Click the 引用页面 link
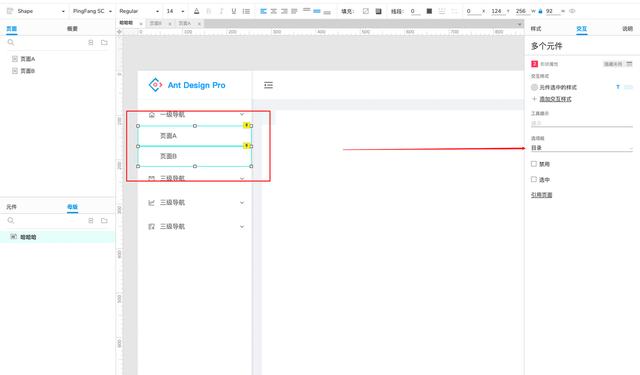 [x=541, y=195]
